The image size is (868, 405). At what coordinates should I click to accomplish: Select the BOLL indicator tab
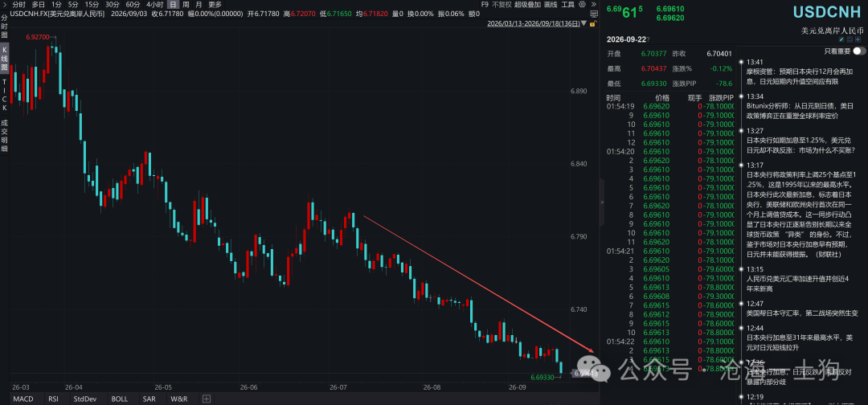119,399
